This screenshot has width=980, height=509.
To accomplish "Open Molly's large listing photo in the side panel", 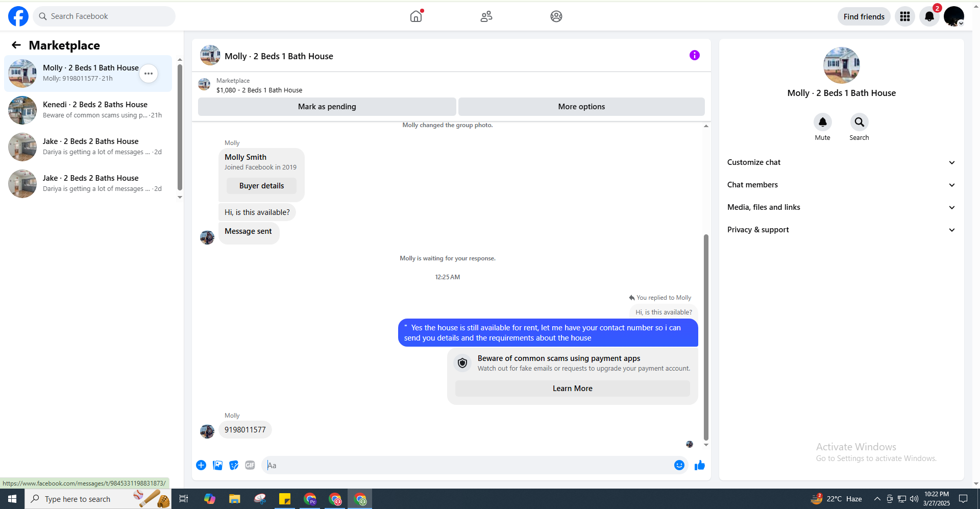I will pyautogui.click(x=841, y=65).
